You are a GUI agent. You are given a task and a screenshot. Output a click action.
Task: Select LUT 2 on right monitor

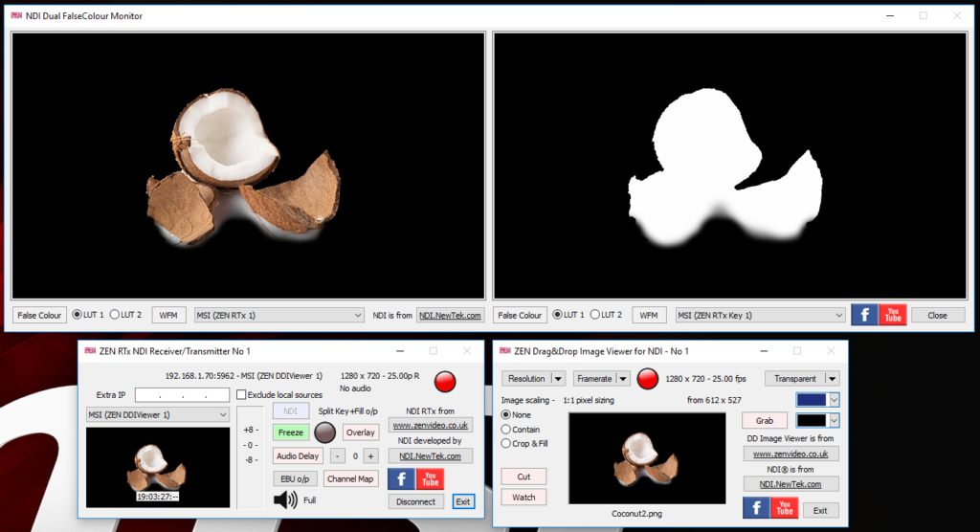595,315
